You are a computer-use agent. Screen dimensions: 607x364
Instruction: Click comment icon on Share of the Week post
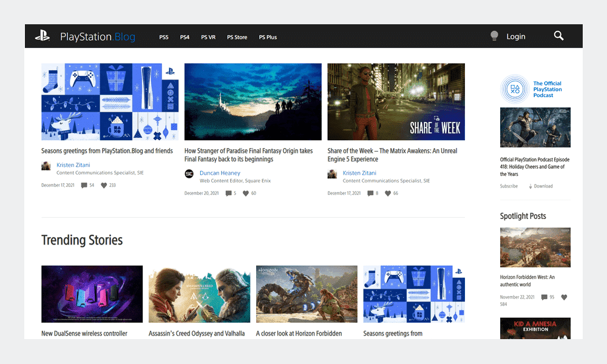[370, 194]
